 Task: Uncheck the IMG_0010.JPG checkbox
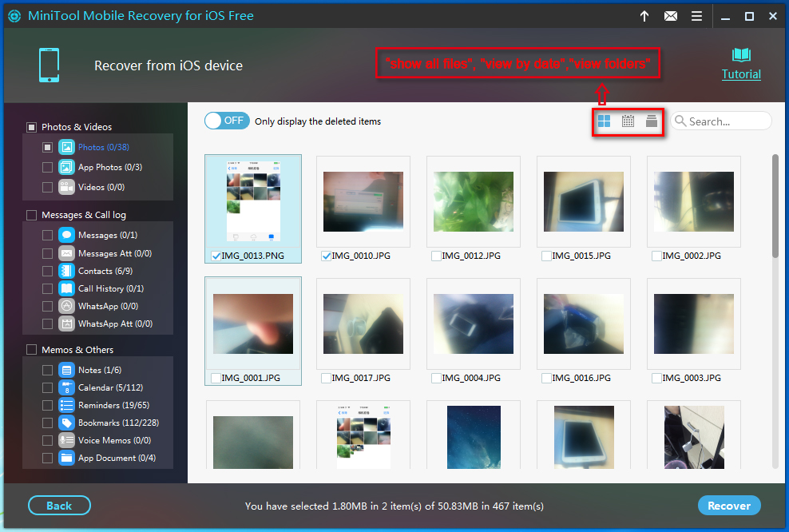click(x=326, y=256)
